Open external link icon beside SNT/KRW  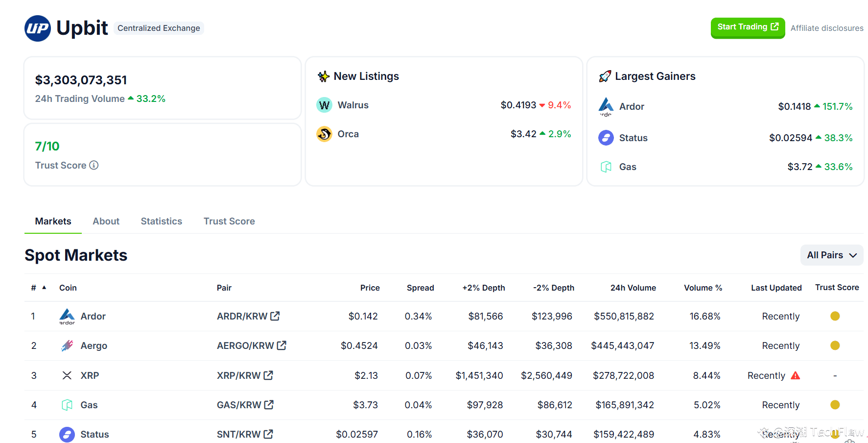268,434
